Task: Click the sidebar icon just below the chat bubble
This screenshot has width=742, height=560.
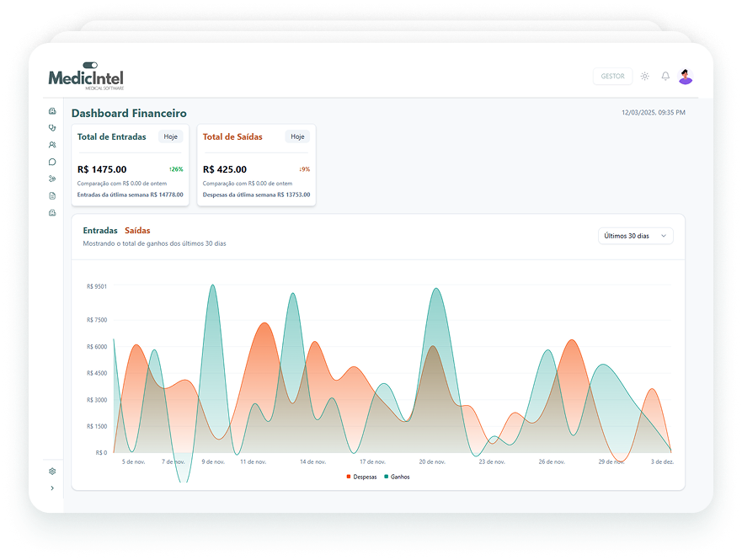Action: tap(52, 179)
